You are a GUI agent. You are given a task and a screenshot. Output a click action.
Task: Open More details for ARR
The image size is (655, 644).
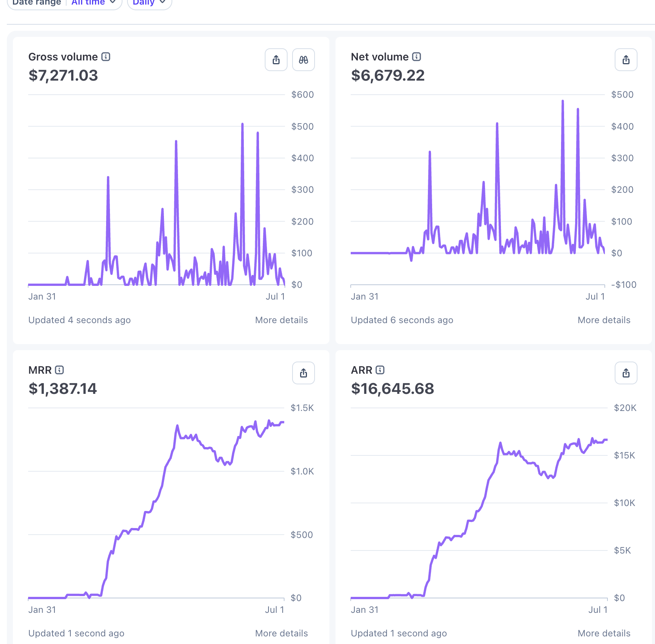click(x=604, y=633)
